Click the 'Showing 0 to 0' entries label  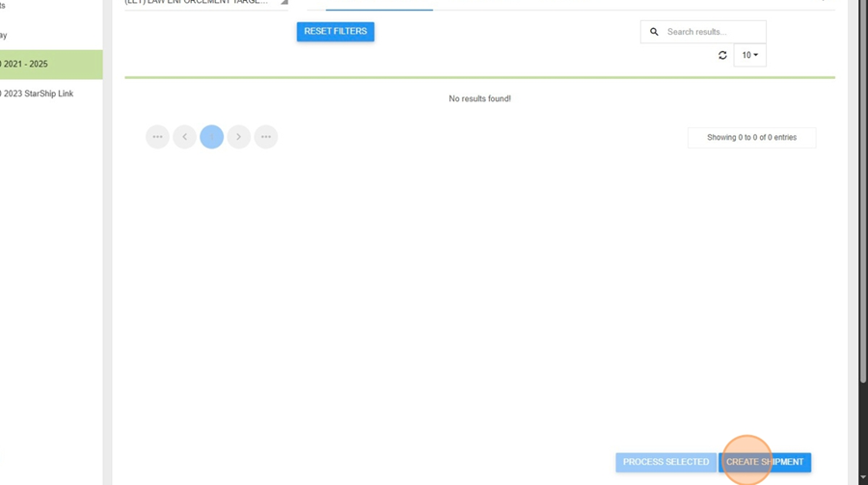coord(751,138)
